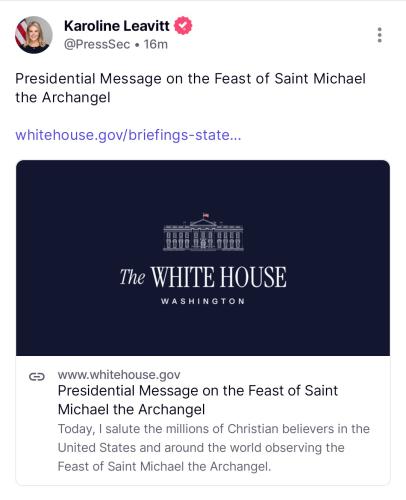The image size is (406, 500).
Task: Click the card description starting 'Today, I salute'
Action: point(214,447)
